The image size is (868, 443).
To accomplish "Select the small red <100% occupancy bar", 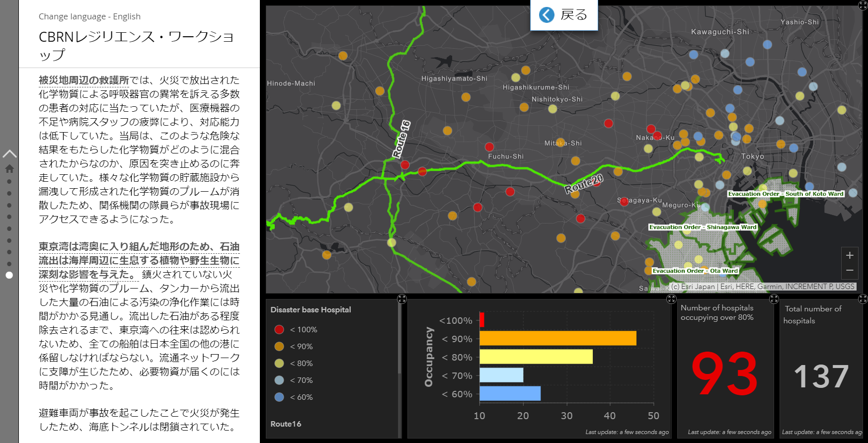I will pyautogui.click(x=482, y=320).
